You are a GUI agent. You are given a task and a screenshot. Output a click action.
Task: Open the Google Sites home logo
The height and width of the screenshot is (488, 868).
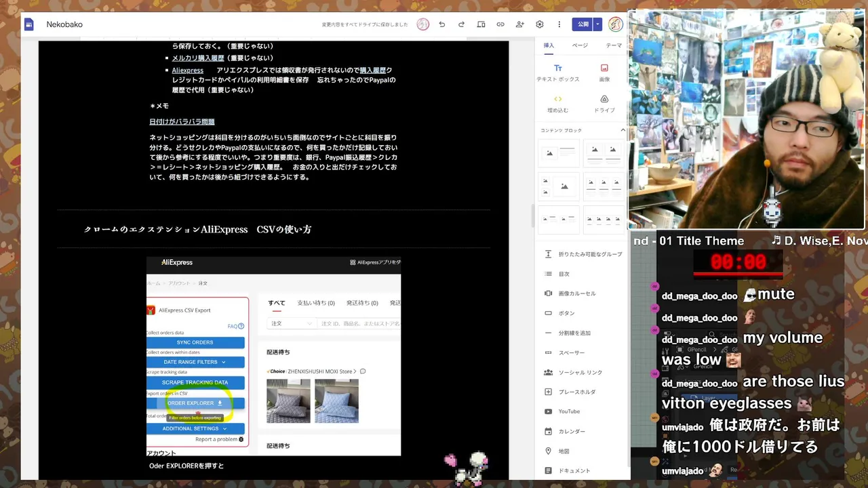click(x=29, y=24)
